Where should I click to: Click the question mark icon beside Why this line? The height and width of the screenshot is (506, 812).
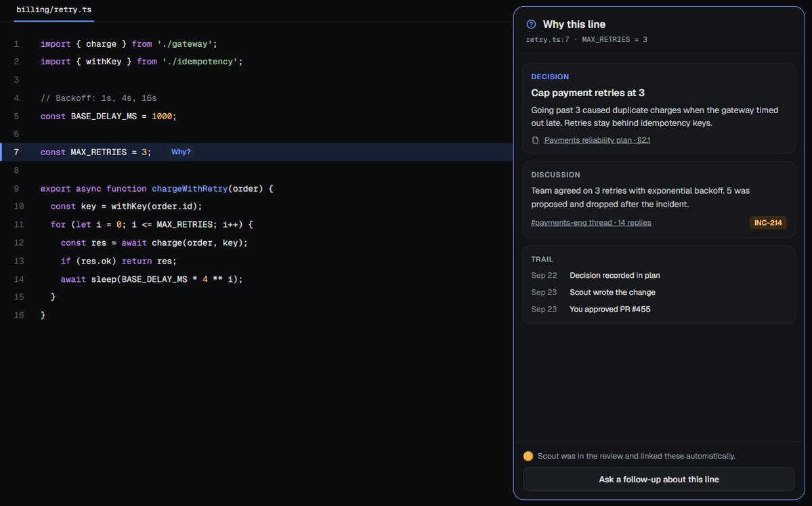(x=531, y=24)
